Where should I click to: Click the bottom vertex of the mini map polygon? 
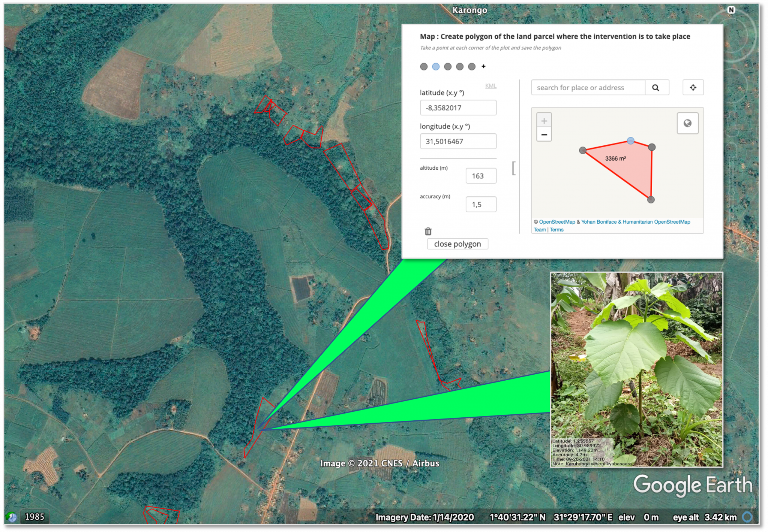tap(651, 200)
